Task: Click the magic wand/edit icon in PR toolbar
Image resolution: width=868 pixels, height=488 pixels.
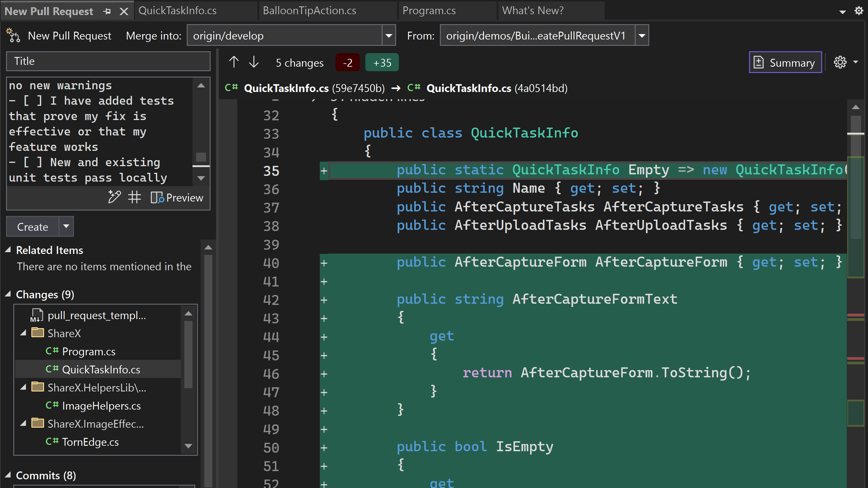Action: (114, 197)
